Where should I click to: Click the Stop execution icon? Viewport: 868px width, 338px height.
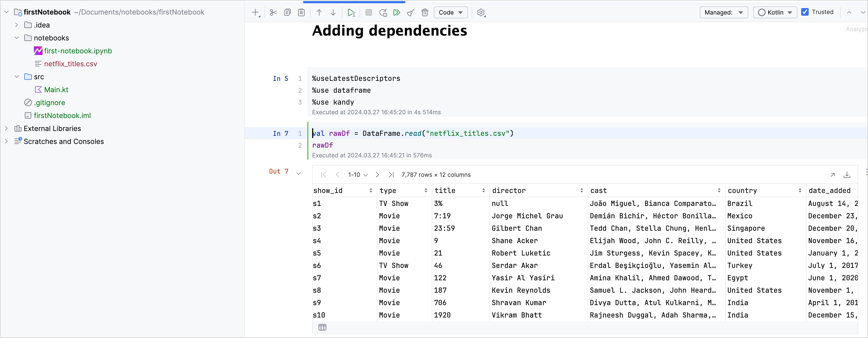368,12
